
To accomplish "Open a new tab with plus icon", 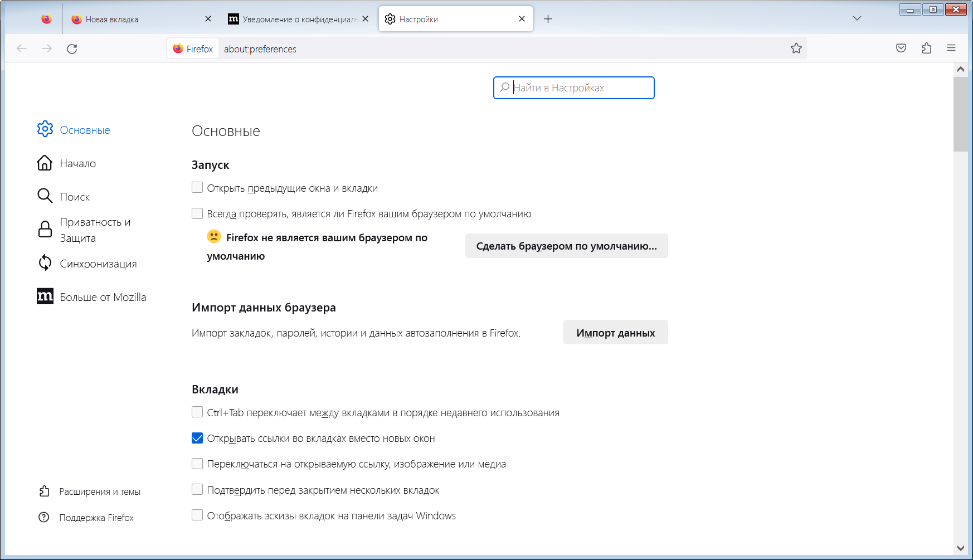I will [x=548, y=19].
